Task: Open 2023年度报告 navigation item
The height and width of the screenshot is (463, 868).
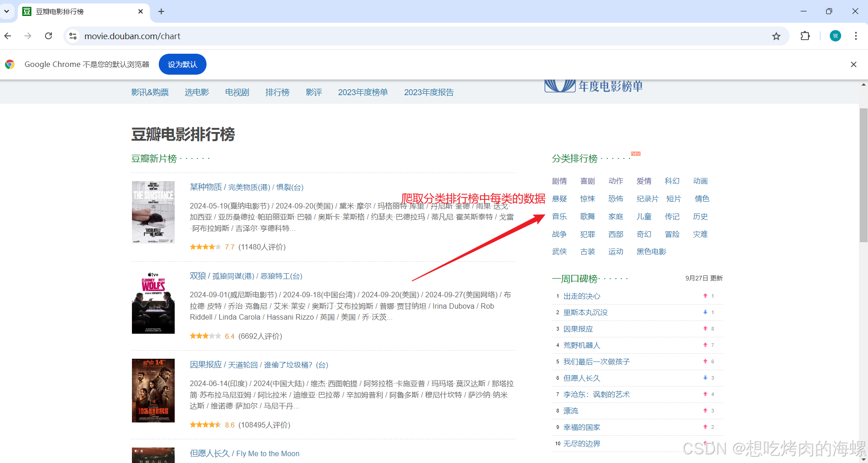Action: coord(429,92)
